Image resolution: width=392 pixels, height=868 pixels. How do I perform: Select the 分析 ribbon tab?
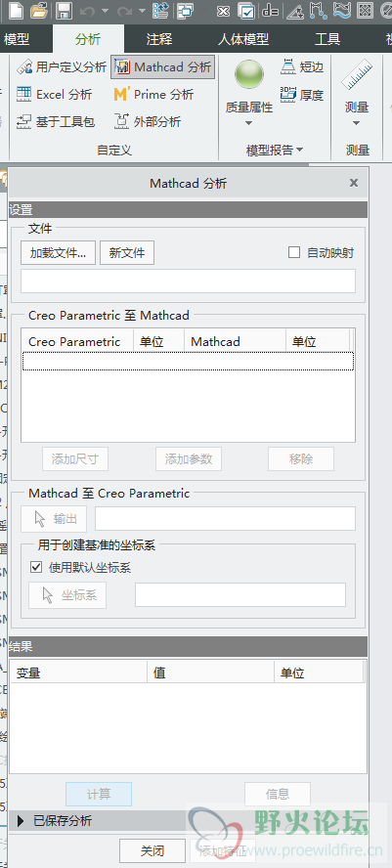[x=89, y=39]
